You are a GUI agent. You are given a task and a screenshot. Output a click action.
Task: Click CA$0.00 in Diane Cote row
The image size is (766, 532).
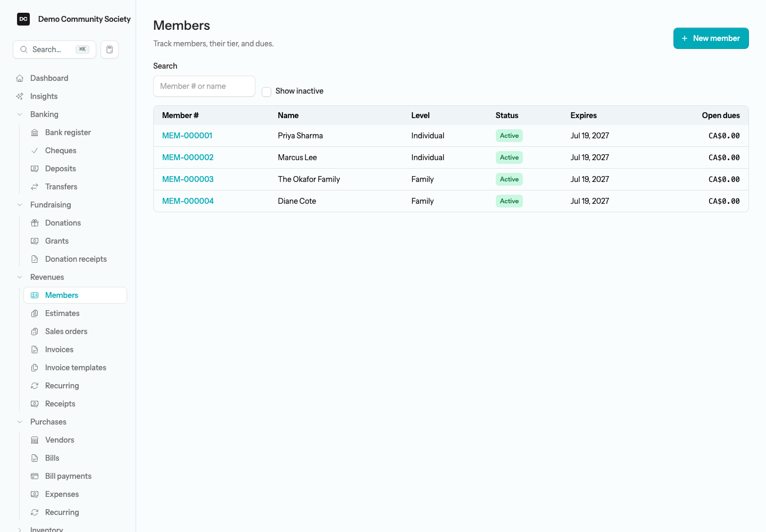(724, 201)
